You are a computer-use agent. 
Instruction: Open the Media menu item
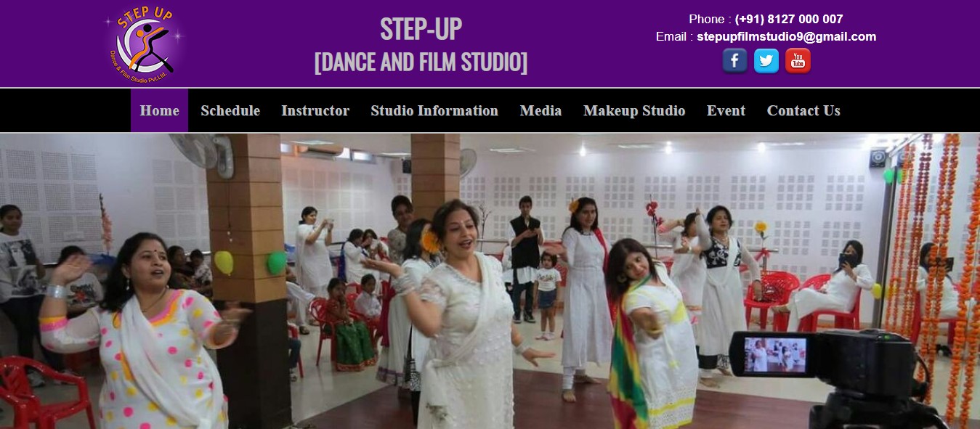540,110
